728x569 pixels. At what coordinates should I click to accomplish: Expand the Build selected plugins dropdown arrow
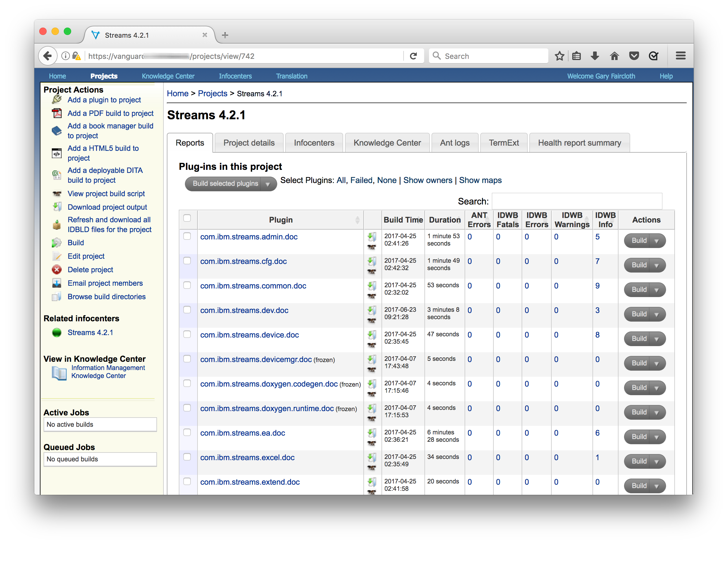click(268, 184)
